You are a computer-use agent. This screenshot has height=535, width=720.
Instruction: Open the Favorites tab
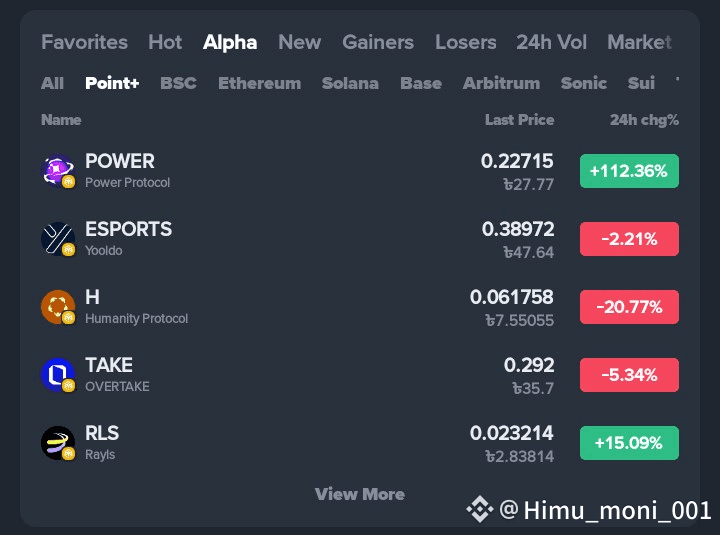click(84, 42)
